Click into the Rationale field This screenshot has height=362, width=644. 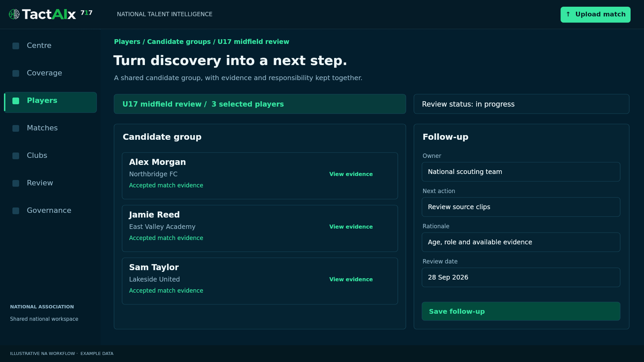(x=521, y=242)
